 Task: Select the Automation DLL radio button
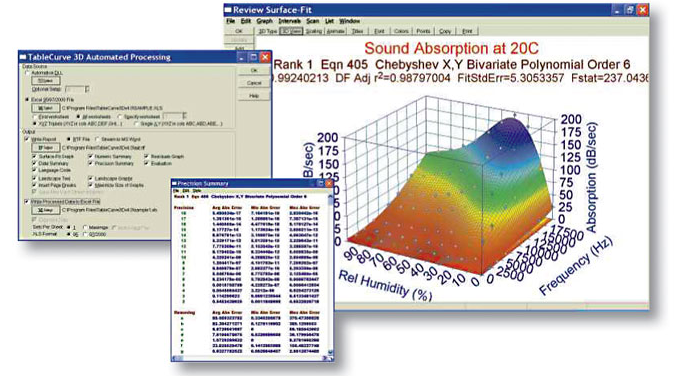tap(28, 73)
